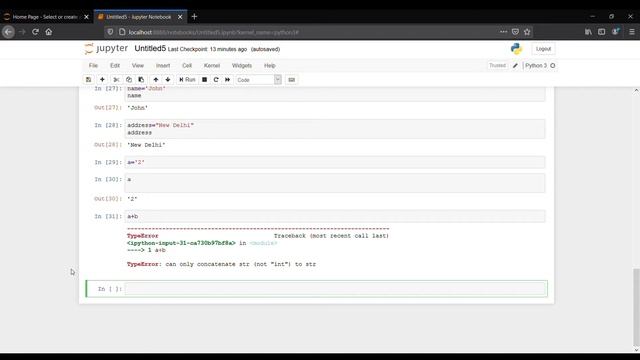Viewport: 640px width, 360px height.
Task: Open the Cell menu
Action: tap(187, 65)
